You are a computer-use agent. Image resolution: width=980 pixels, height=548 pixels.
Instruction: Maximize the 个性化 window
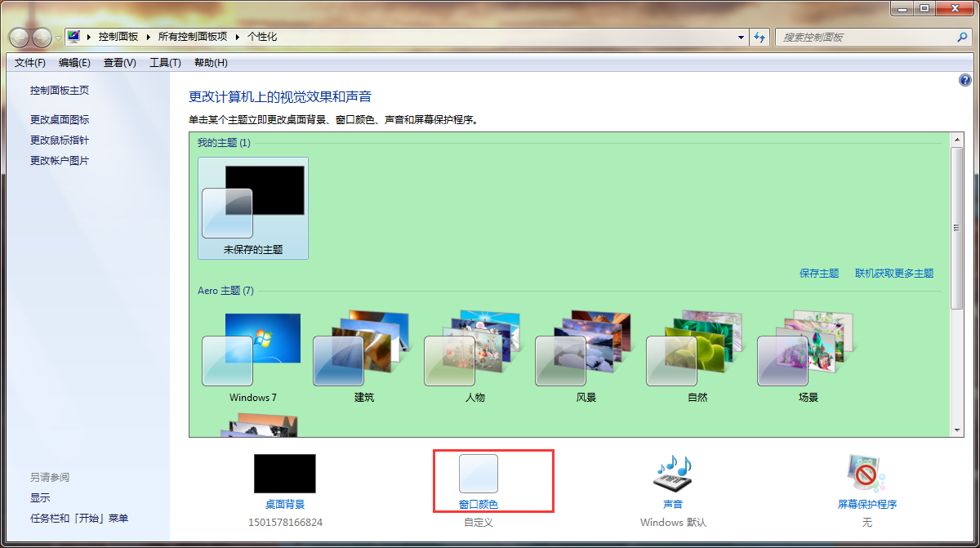tap(924, 8)
